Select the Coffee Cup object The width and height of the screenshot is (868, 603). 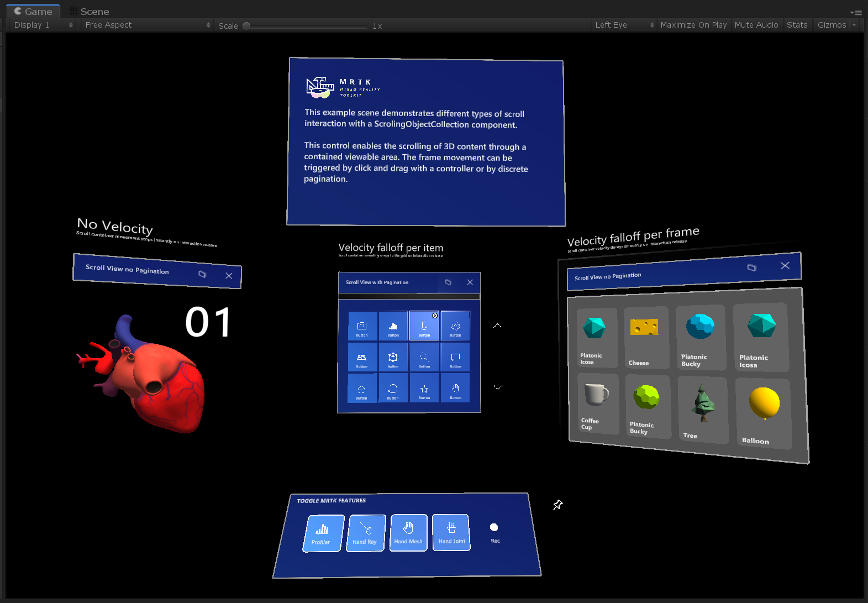coord(598,403)
